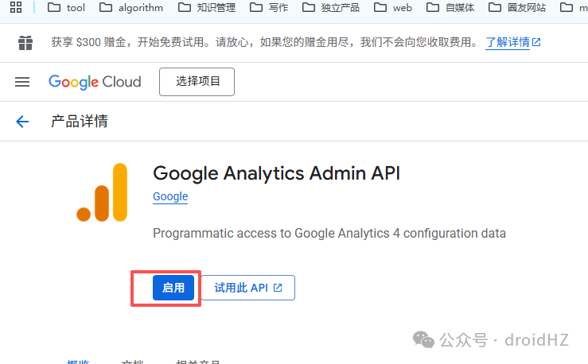Click the 试用此 API button
Image resolution: width=588 pixels, height=364 pixels.
point(248,288)
